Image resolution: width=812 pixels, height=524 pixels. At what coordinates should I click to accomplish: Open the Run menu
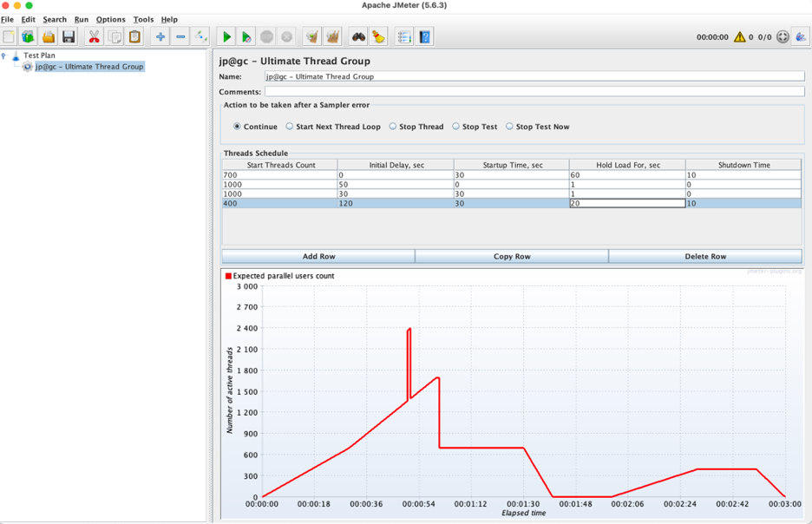point(82,19)
